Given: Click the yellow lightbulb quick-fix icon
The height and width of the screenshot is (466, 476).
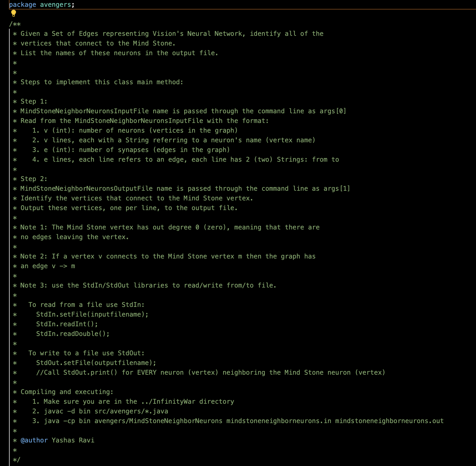Looking at the screenshot, I should pos(14,13).
